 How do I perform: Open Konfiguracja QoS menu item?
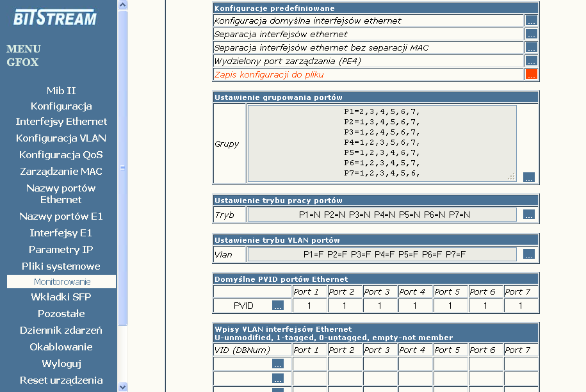point(61,155)
